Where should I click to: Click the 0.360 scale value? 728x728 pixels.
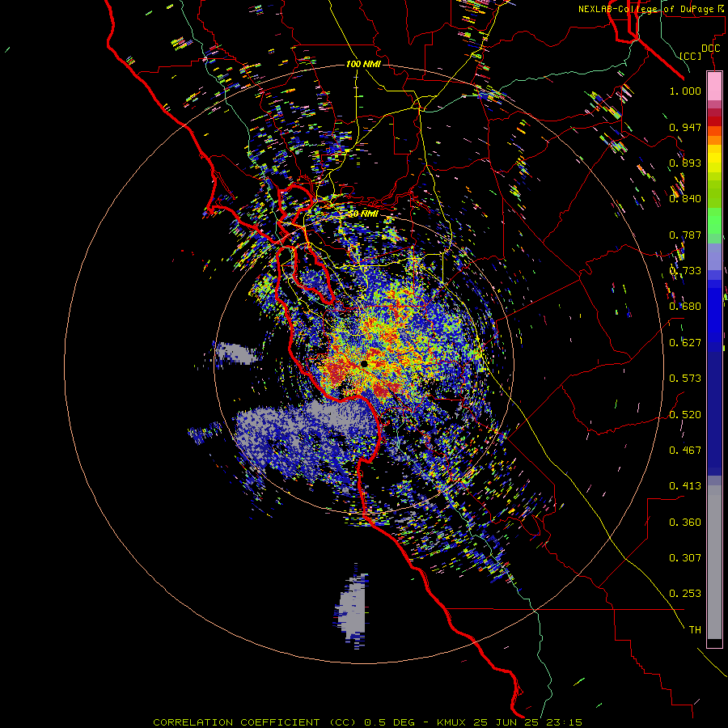[x=685, y=523]
